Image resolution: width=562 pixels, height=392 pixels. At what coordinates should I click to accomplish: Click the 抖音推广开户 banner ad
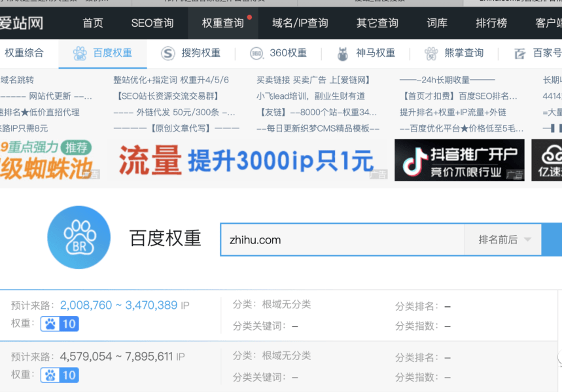coord(459,160)
